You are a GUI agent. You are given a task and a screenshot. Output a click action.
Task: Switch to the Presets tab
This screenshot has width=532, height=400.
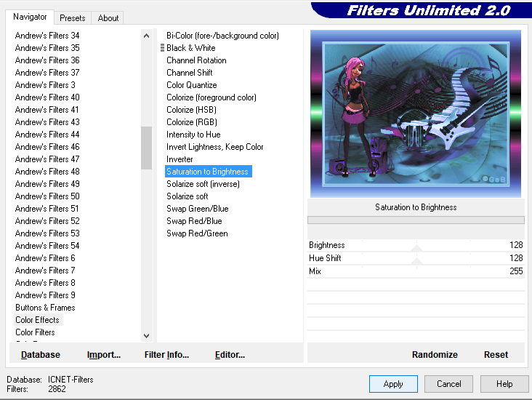pos(72,18)
